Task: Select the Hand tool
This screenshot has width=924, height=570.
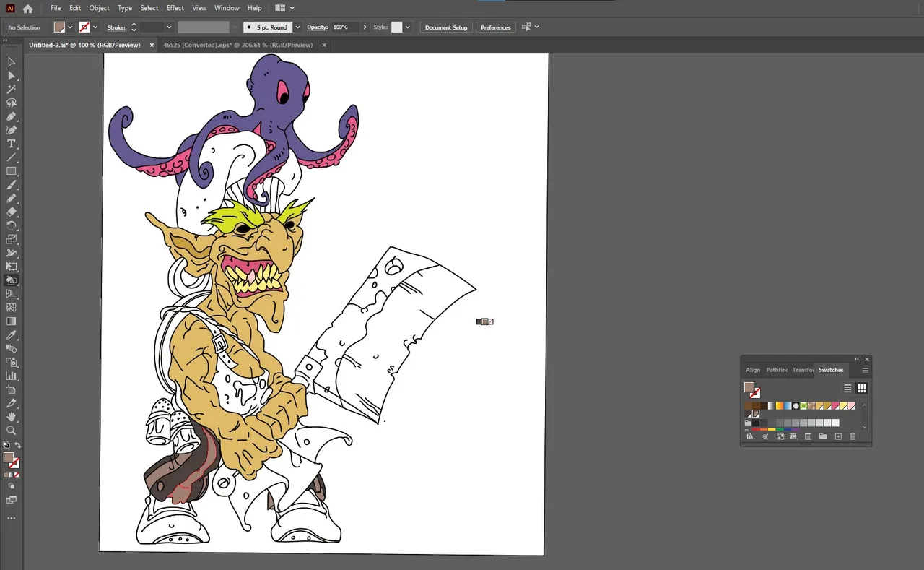Action: [x=12, y=417]
